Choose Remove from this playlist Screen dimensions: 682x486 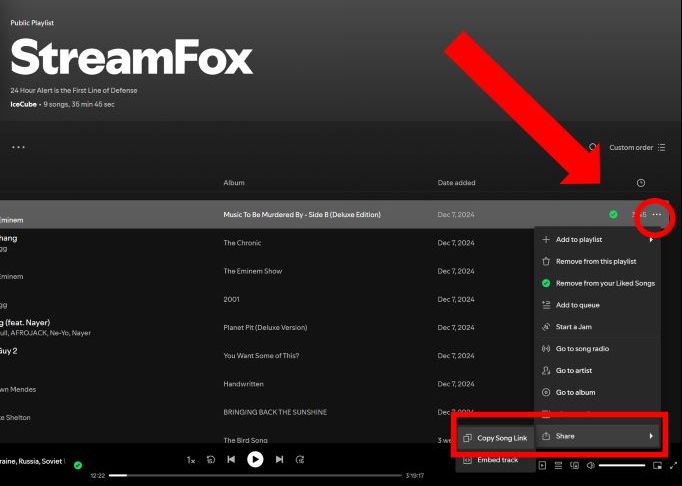pyautogui.click(x=597, y=261)
